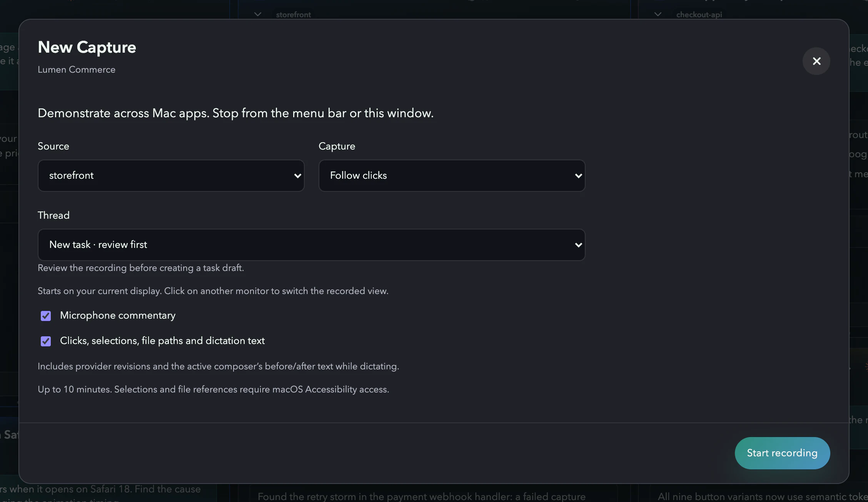The height and width of the screenshot is (502, 868).
Task: Click the checkout-api column title in background window
Action: coord(699,15)
